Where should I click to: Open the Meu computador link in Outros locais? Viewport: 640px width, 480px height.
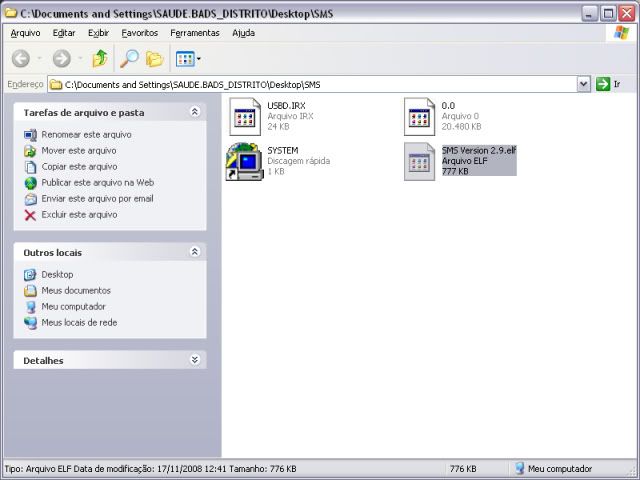(x=73, y=307)
